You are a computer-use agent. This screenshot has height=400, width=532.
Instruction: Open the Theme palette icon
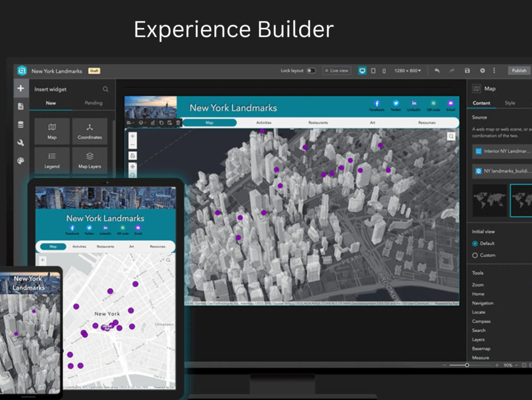(x=21, y=161)
